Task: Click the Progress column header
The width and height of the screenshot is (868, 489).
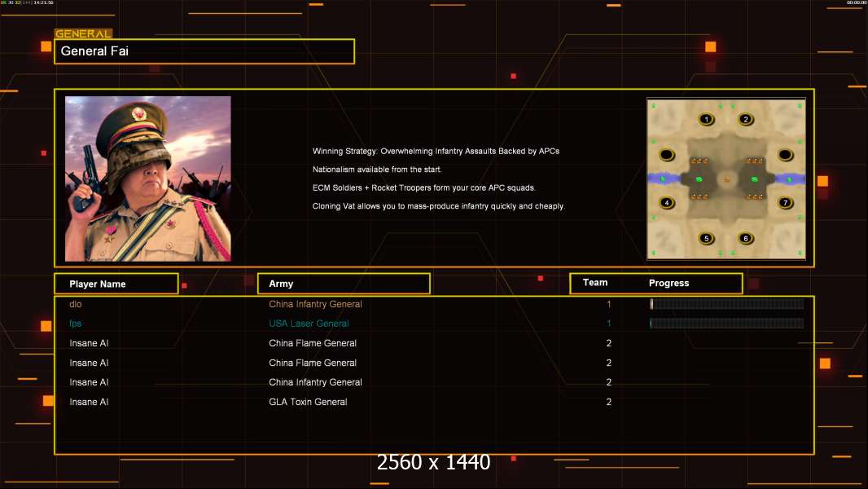Action: point(669,283)
